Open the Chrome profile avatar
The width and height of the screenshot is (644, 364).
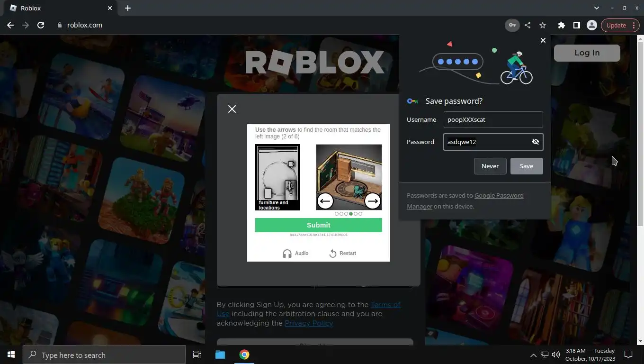click(591, 25)
